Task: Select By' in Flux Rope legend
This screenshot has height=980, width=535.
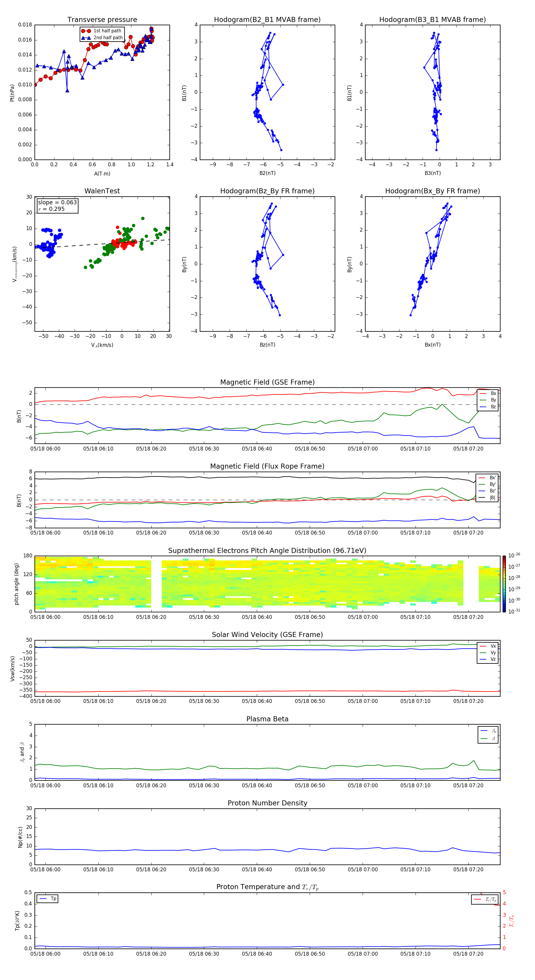Action: click(x=487, y=484)
